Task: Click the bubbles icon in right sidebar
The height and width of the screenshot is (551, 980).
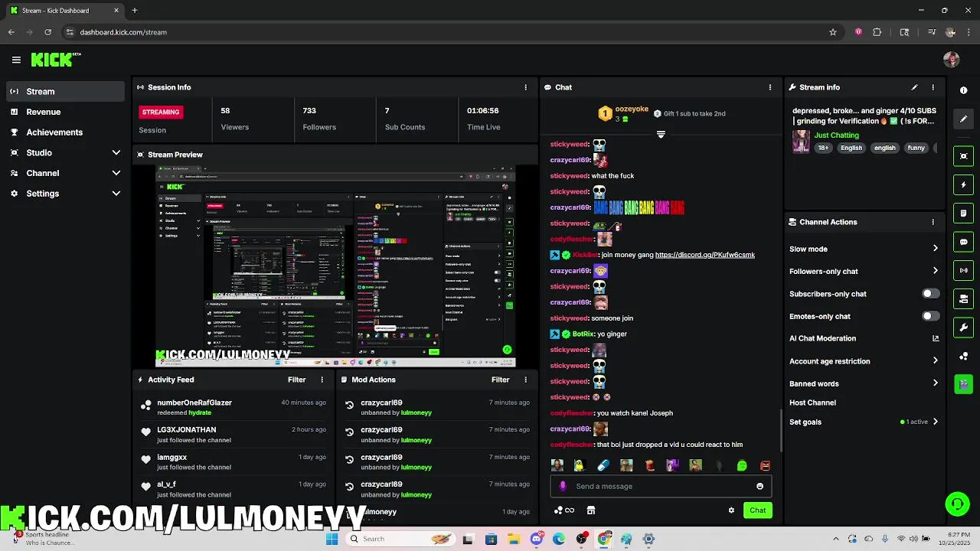Action: (x=963, y=356)
